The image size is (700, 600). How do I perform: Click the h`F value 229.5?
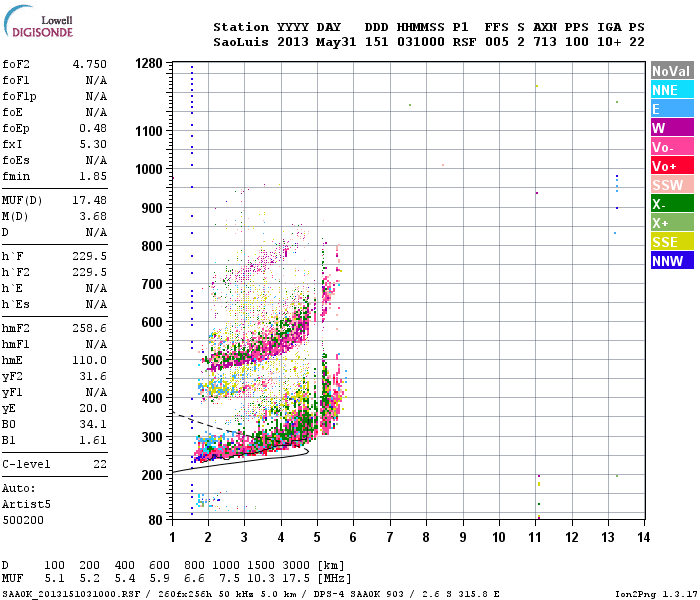coord(90,256)
